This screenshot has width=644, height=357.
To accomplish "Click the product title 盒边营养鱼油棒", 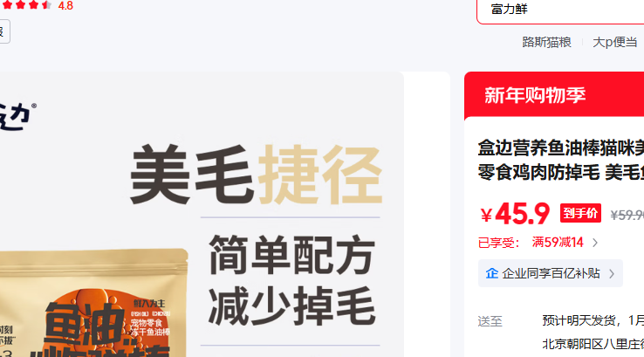I will point(560,160).
